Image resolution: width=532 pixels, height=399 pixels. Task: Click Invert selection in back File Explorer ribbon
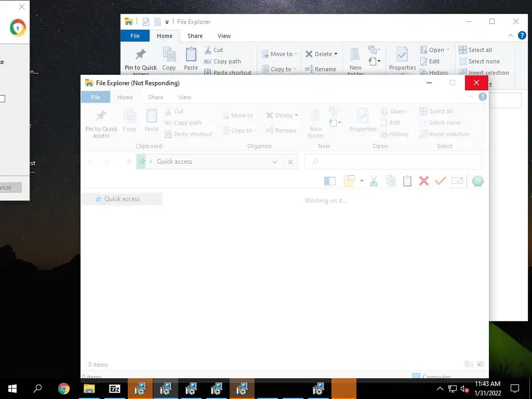coord(484,72)
